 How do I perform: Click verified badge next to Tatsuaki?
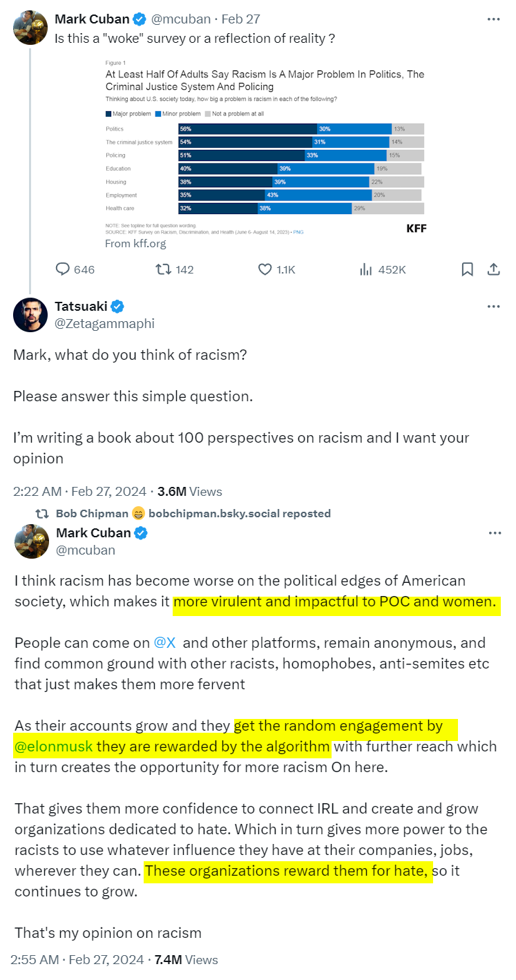118,306
